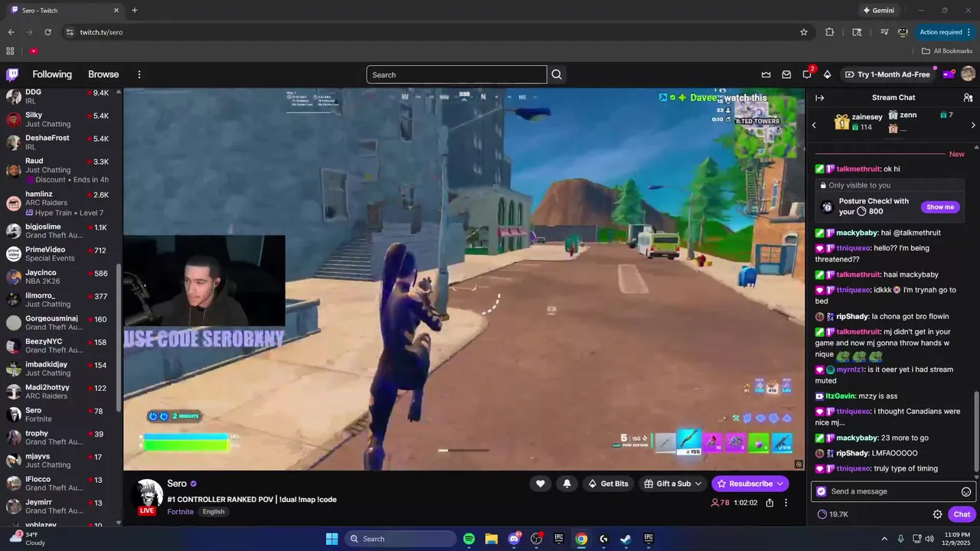Expand hidden system tray icons
Image resolution: width=980 pixels, height=551 pixels.
[x=884, y=539]
